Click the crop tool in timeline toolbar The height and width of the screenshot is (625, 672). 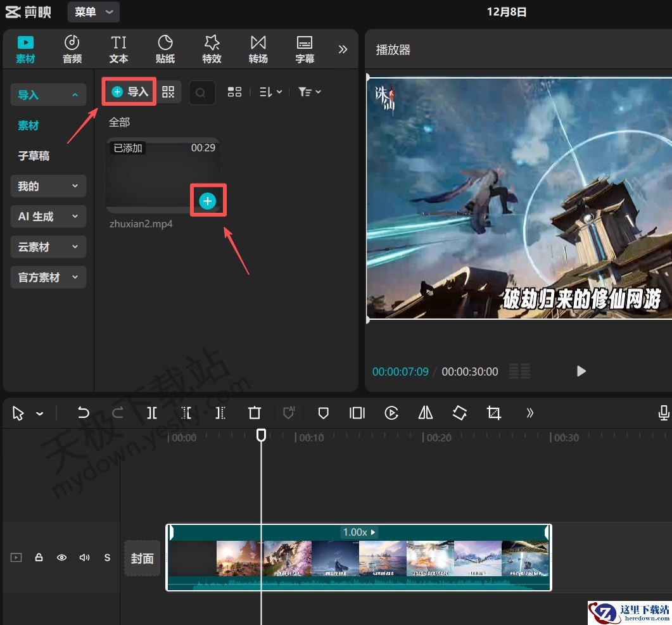click(493, 413)
